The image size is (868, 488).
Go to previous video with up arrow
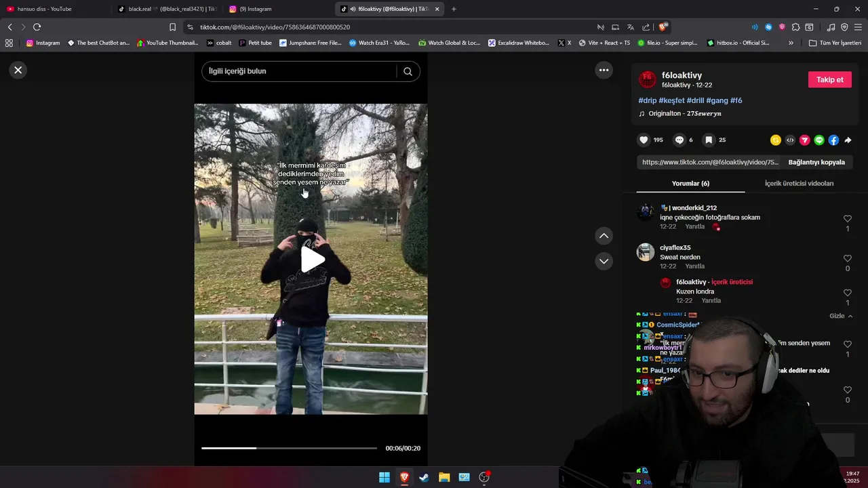[x=604, y=236]
